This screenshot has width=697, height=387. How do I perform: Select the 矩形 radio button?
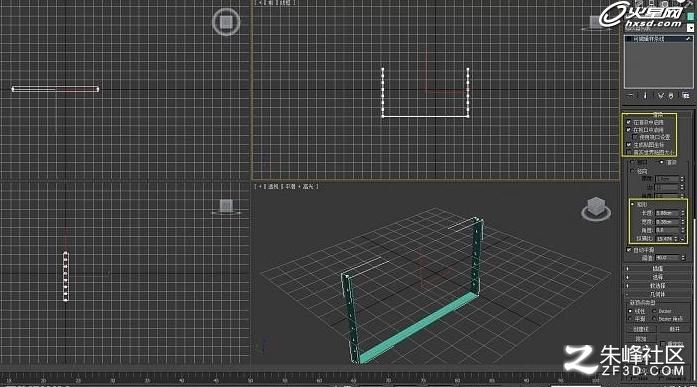[x=633, y=204]
